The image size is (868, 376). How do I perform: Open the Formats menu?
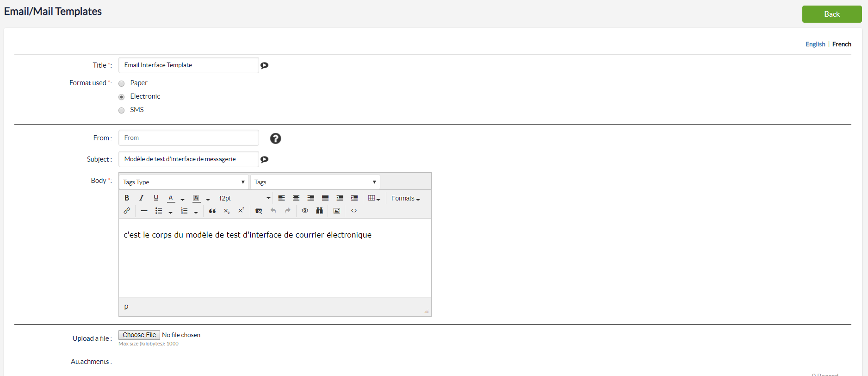(x=406, y=198)
